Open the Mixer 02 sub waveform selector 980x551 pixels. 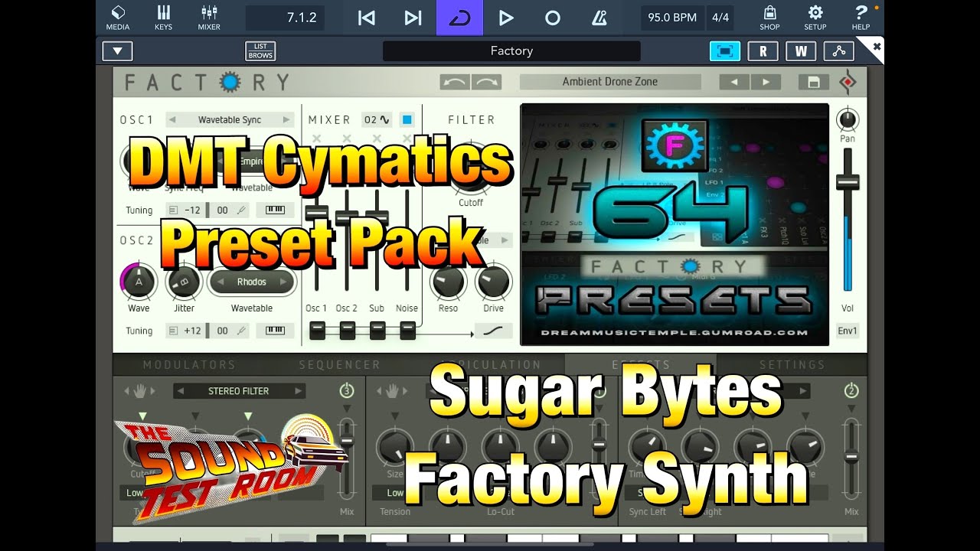pyautogui.click(x=377, y=120)
